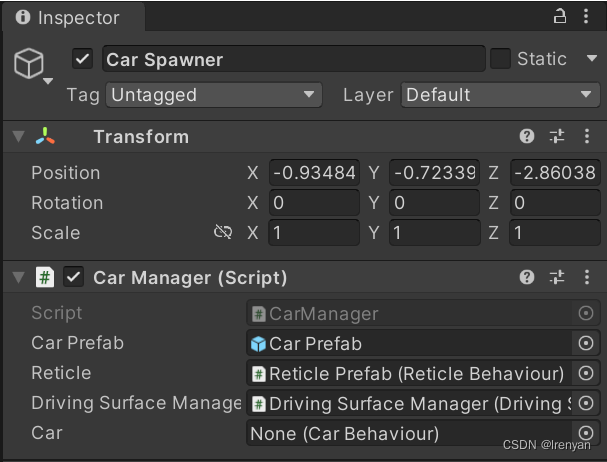Screen dimensions: 607x462
Task: Collapse the Car Manager component foldout
Action: click(x=18, y=277)
